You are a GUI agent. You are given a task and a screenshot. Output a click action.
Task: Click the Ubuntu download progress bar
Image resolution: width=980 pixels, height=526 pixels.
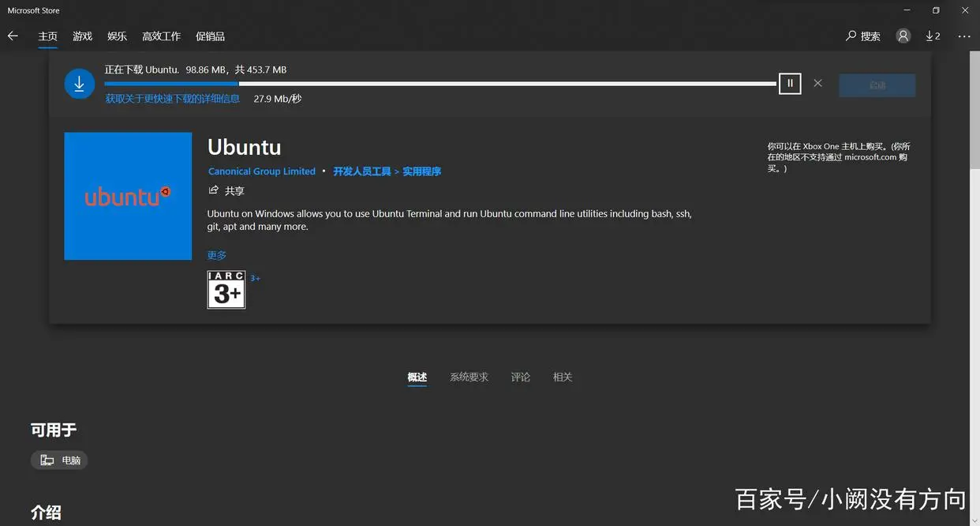point(440,83)
